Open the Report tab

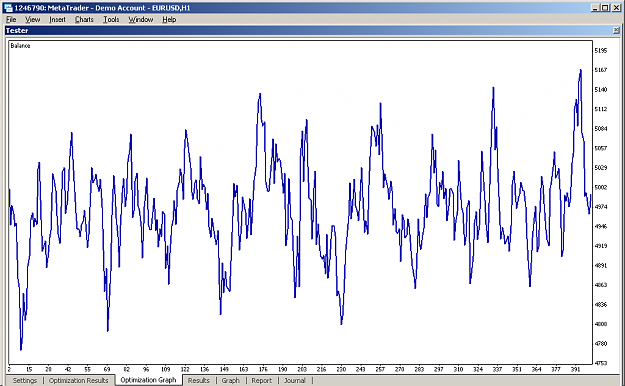pos(261,380)
